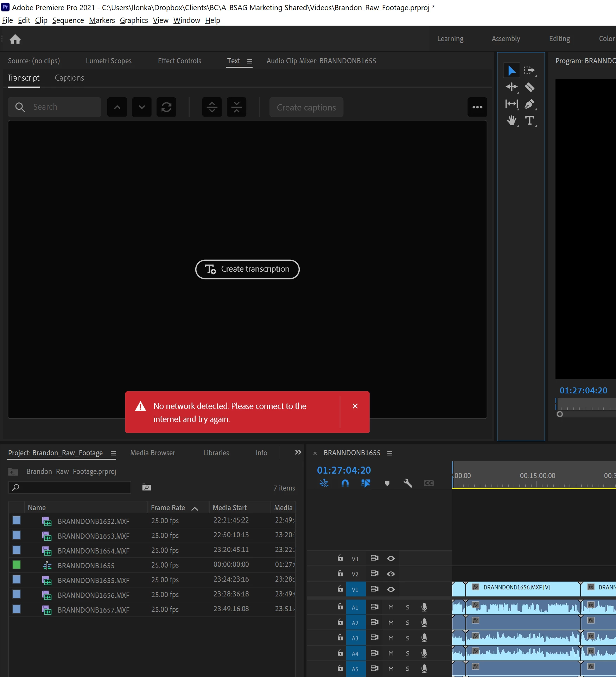Image resolution: width=616 pixels, height=677 pixels.
Task: Open the Text panel menu
Action: coord(250,61)
